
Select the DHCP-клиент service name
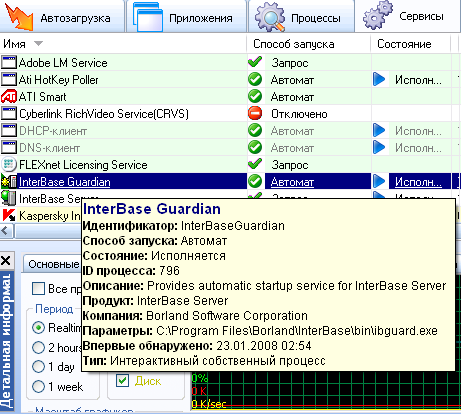53,131
